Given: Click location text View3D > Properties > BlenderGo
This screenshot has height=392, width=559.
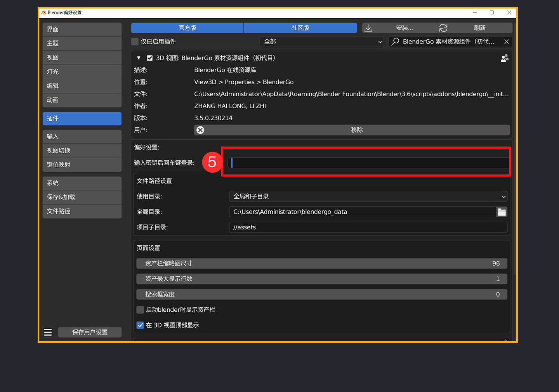Looking at the screenshot, I should pyautogui.click(x=244, y=82).
